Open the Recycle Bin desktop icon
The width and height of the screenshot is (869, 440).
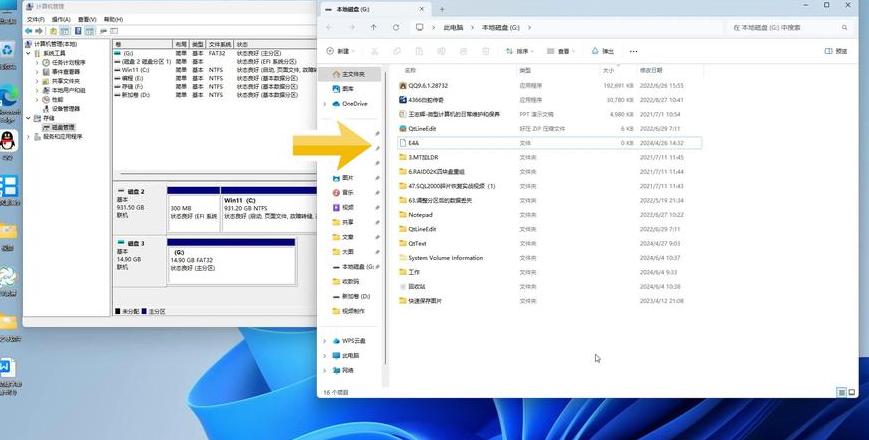8,51
